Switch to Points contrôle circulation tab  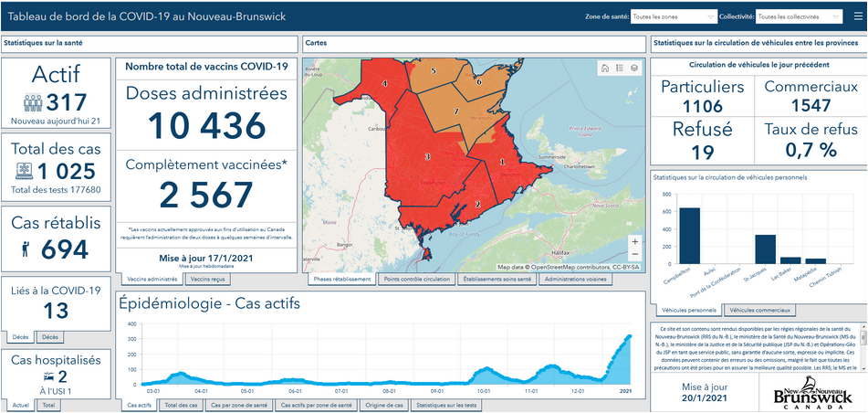tap(417, 280)
